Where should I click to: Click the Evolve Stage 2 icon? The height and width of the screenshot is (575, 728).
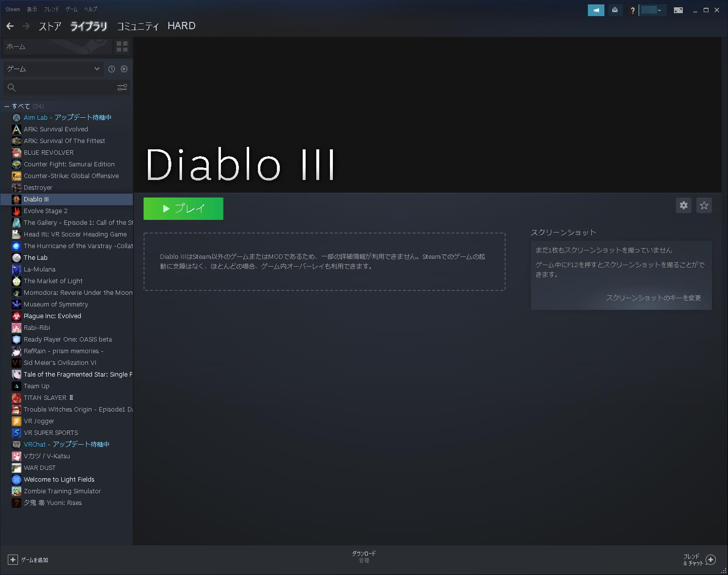17,211
